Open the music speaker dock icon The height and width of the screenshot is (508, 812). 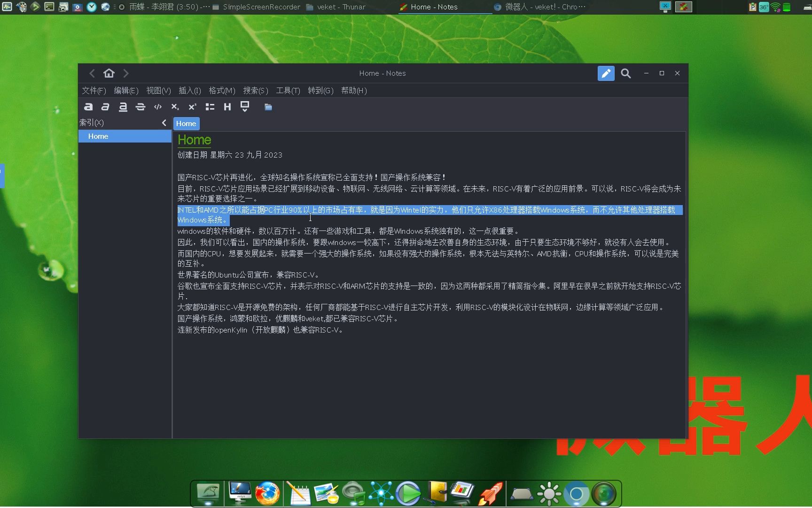point(353,493)
